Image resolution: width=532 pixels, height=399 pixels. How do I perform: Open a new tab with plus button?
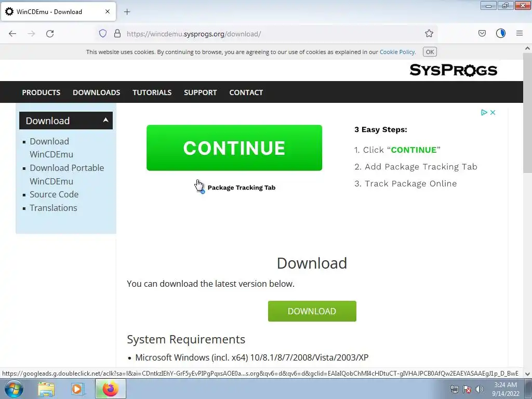tap(127, 12)
